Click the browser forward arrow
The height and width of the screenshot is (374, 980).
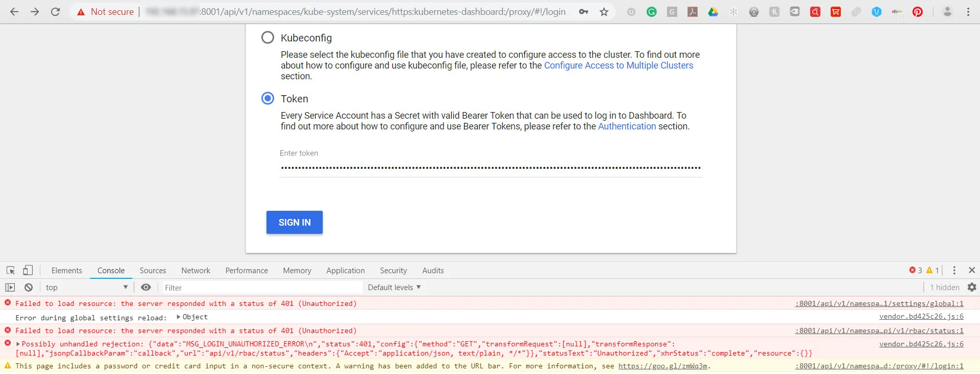[35, 12]
